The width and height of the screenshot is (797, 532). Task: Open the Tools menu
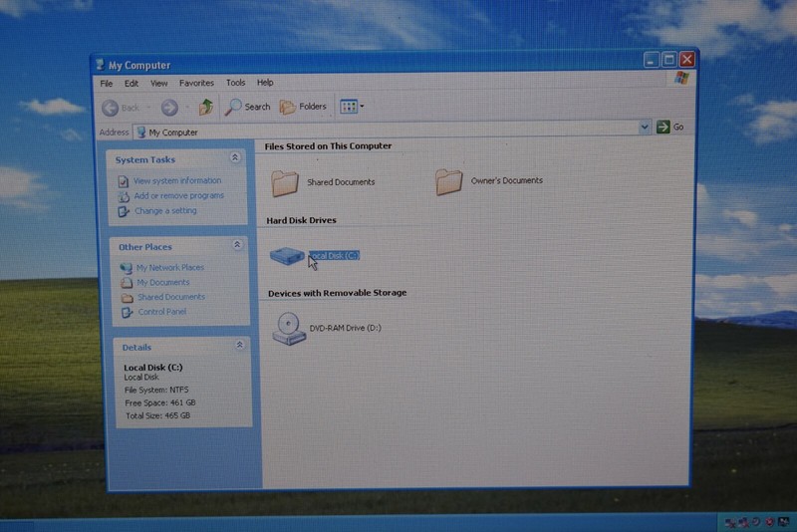(x=235, y=83)
